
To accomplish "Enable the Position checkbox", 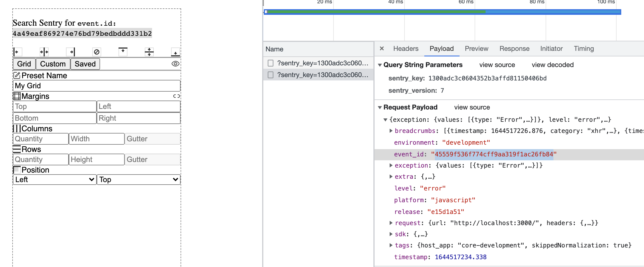I will (x=17, y=169).
